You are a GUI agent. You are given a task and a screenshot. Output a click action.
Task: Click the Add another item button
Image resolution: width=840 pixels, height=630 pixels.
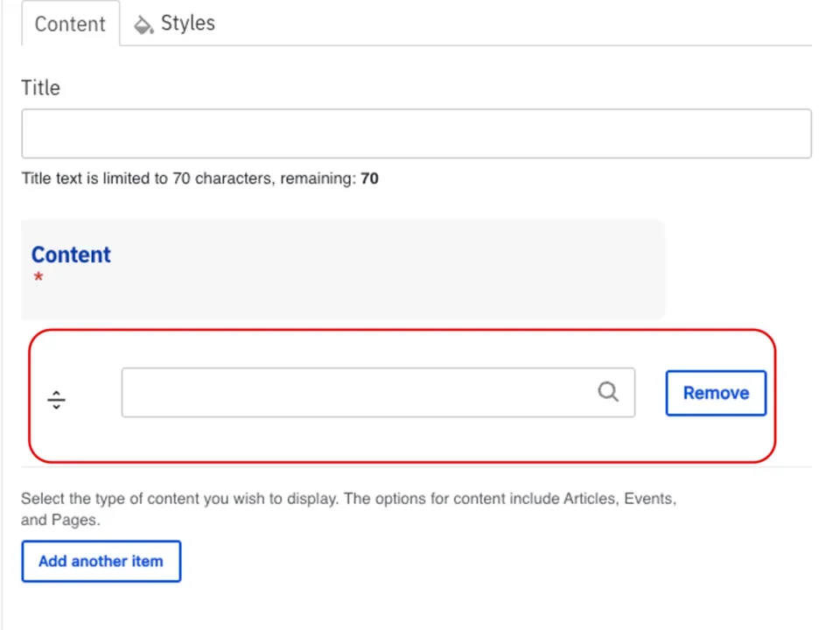click(x=101, y=561)
